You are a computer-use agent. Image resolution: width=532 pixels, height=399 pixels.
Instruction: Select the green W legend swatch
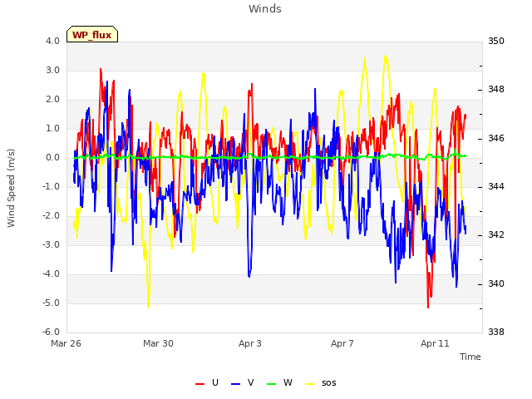[272, 384]
